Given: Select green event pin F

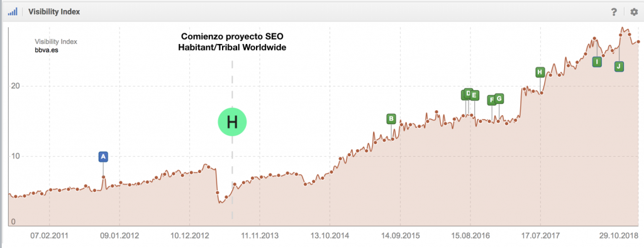Looking at the screenshot, I should click(492, 100).
